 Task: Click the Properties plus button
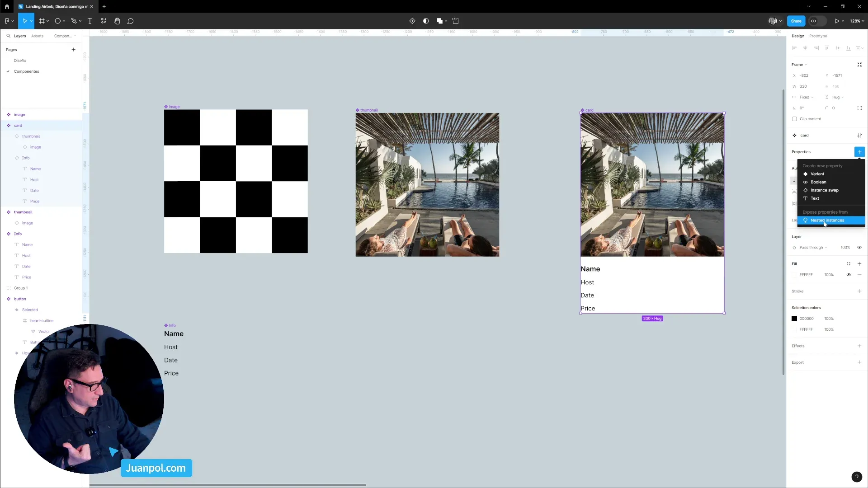pos(859,152)
